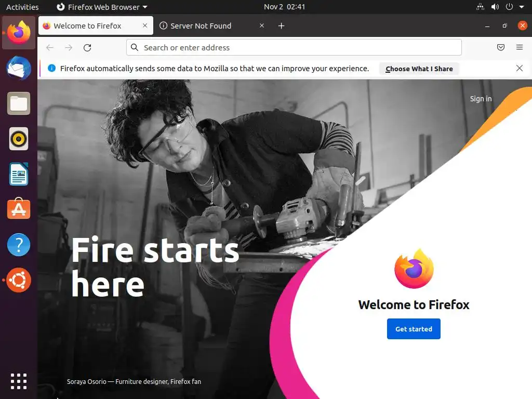Show Applications grid in dock
This screenshot has width=532, height=399.
coord(19,381)
